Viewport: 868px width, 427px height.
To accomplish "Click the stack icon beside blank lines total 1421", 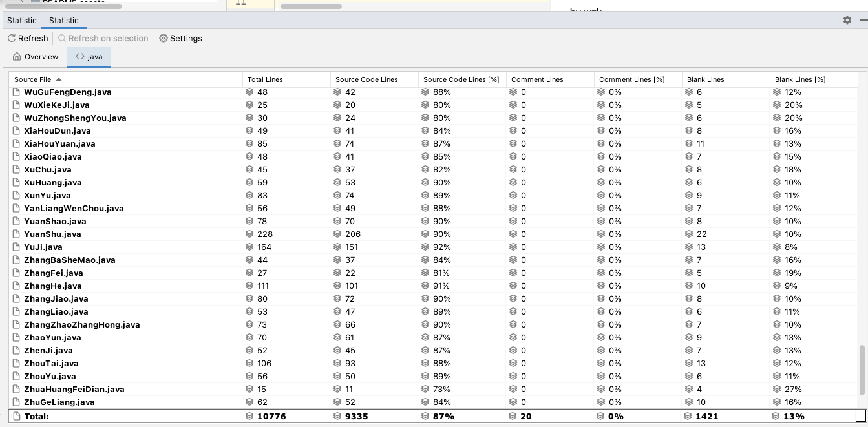I will click(689, 416).
